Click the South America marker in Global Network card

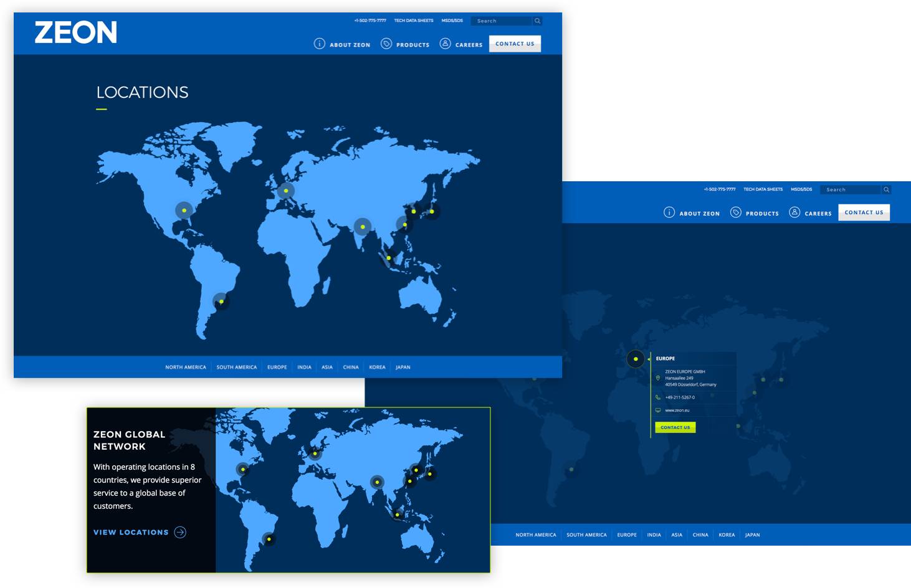[269, 539]
